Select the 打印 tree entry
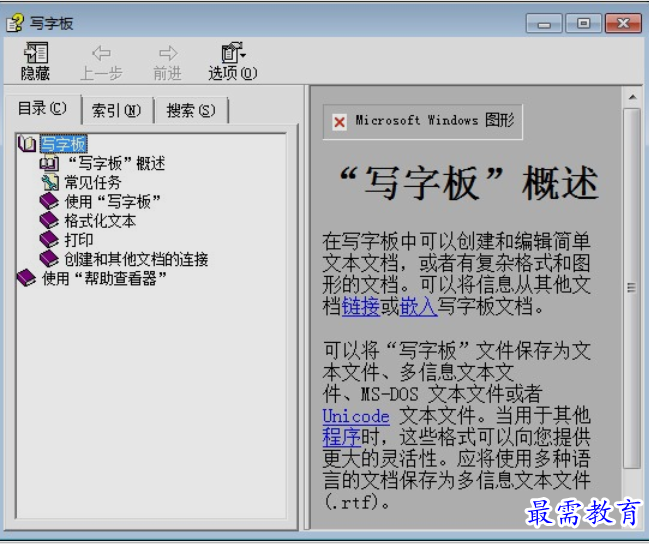Image resolution: width=649 pixels, height=544 pixels. pos(79,240)
